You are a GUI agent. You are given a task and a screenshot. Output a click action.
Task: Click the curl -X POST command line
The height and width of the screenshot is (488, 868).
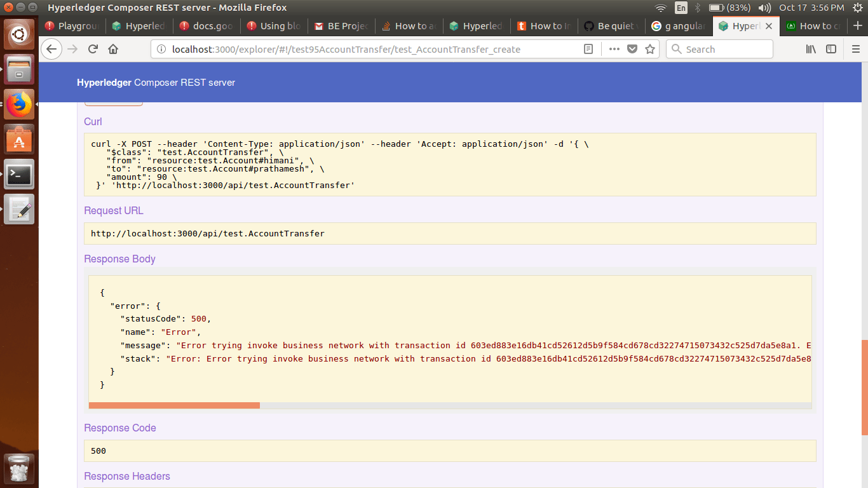pos(340,144)
